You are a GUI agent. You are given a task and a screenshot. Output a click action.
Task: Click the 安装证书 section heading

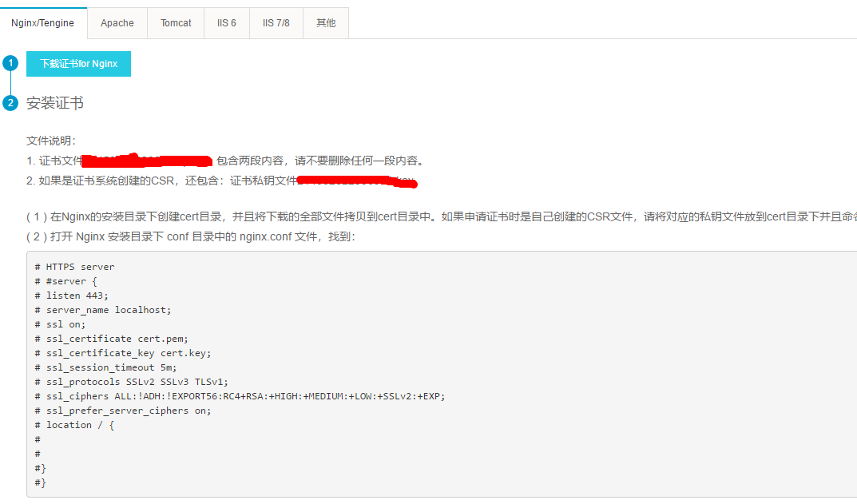click(x=55, y=103)
